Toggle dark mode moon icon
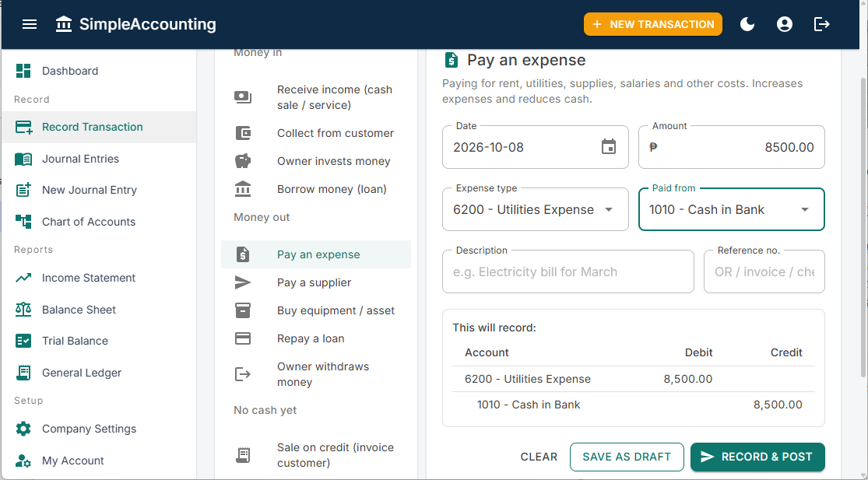This screenshot has width=868, height=480. point(747,24)
